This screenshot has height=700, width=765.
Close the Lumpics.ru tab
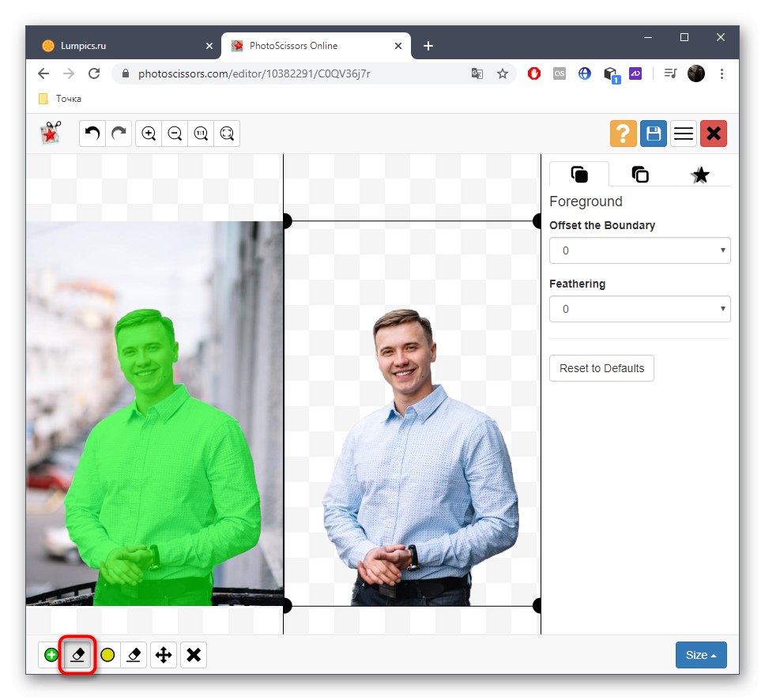(x=209, y=46)
